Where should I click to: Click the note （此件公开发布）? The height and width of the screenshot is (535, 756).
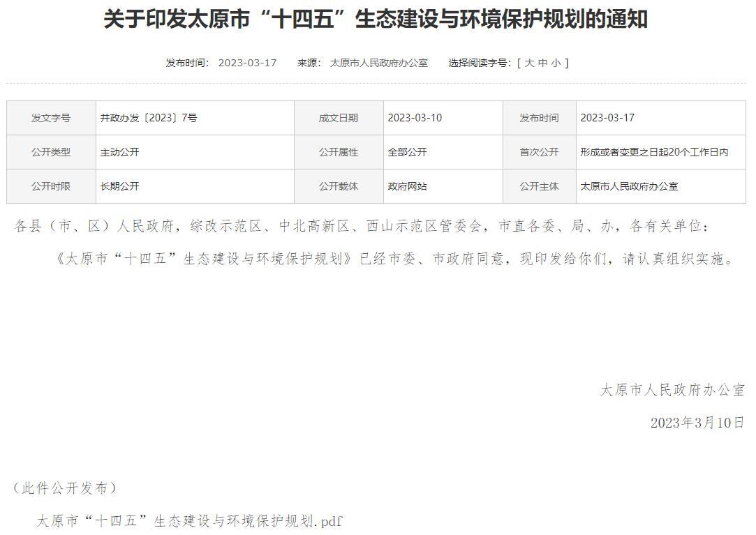(66, 488)
